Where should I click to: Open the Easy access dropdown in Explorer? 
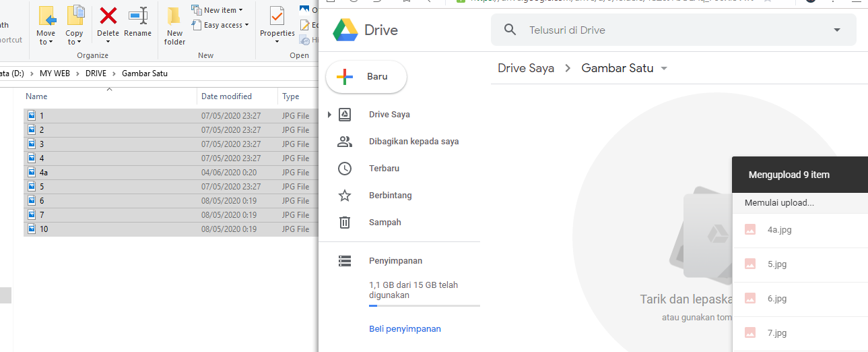point(246,26)
